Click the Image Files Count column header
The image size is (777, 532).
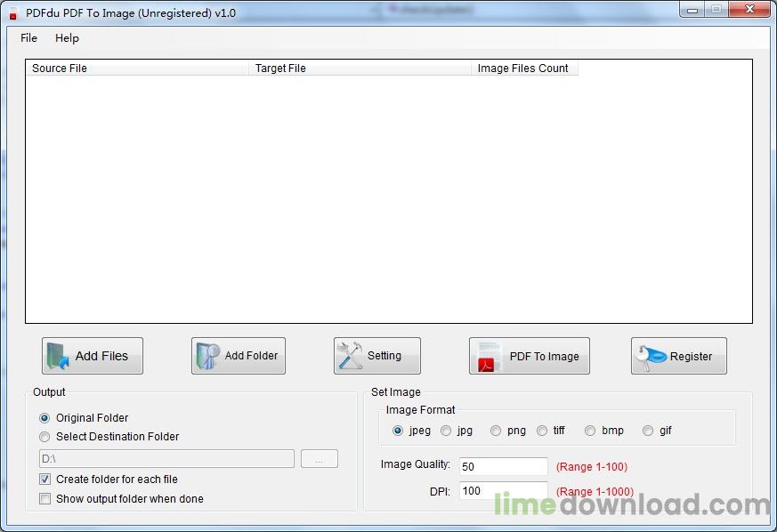pos(525,69)
